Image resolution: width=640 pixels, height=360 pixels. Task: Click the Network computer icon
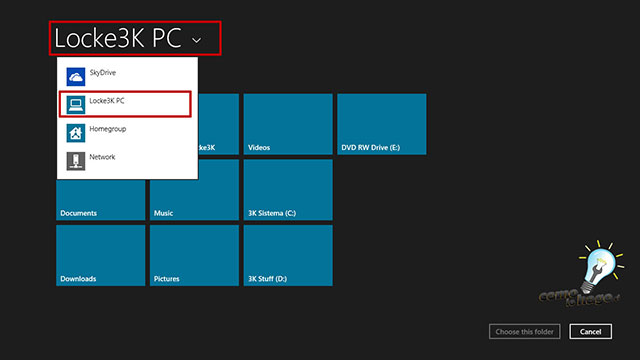click(76, 161)
